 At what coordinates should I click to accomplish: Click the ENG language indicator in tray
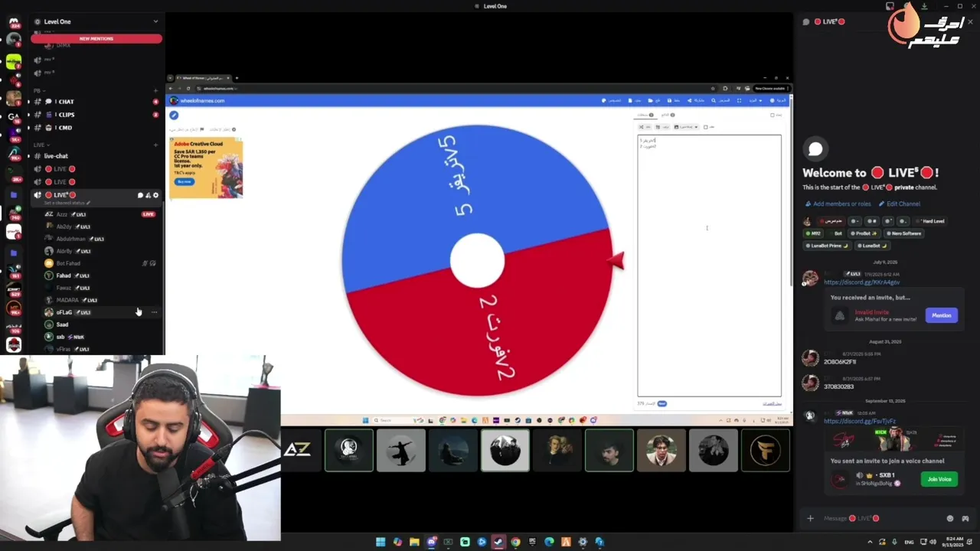909,542
